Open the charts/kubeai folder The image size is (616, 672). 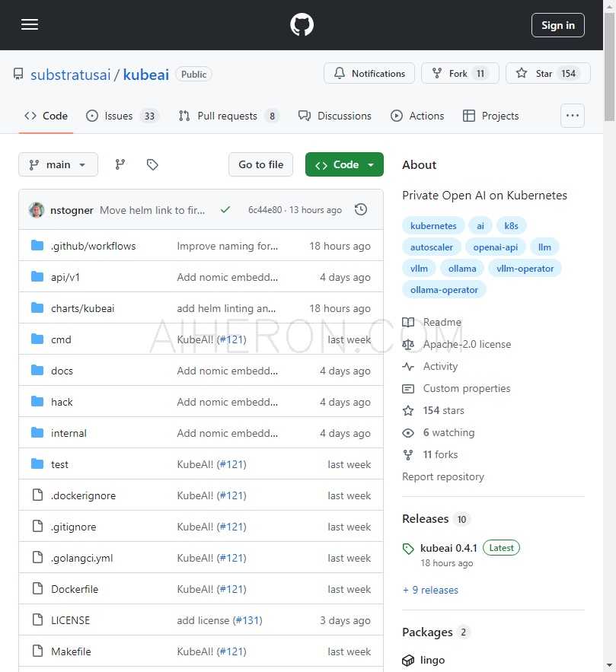(x=82, y=308)
